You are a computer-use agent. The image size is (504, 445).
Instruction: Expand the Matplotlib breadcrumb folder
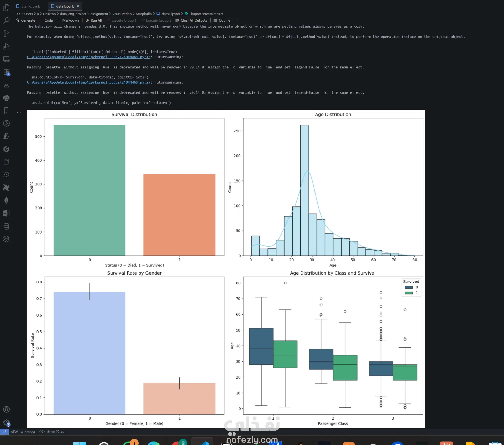click(x=144, y=14)
